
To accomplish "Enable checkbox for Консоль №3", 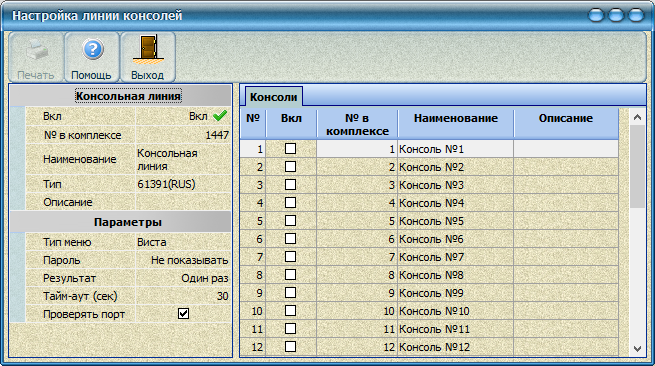I will [x=290, y=184].
